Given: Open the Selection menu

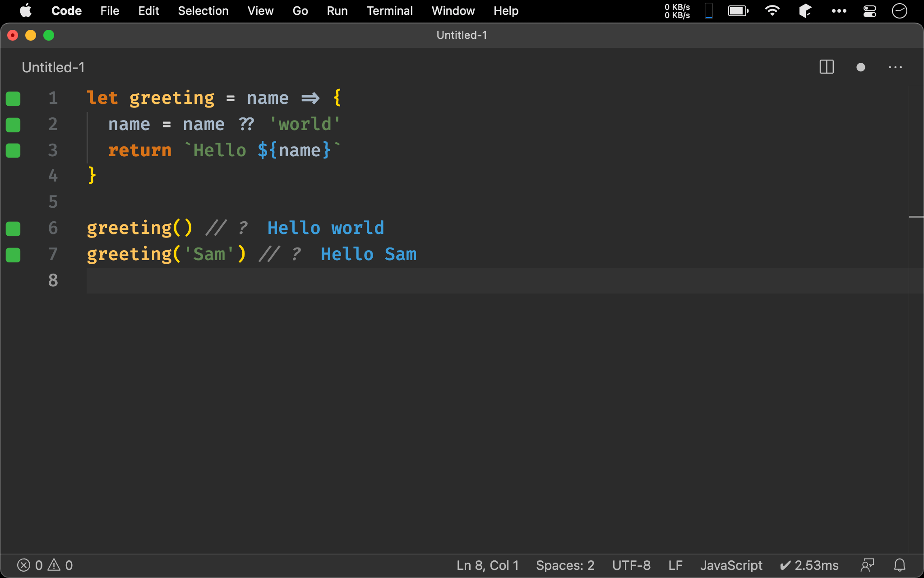Looking at the screenshot, I should point(203,11).
